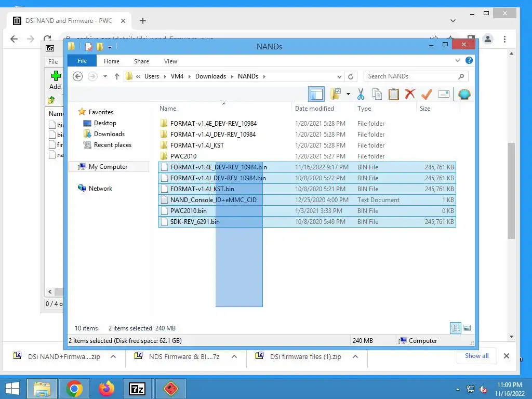532x399 pixels.
Task: Select the FORMAT-v1.4J_KST.bin file
Action: (307, 189)
